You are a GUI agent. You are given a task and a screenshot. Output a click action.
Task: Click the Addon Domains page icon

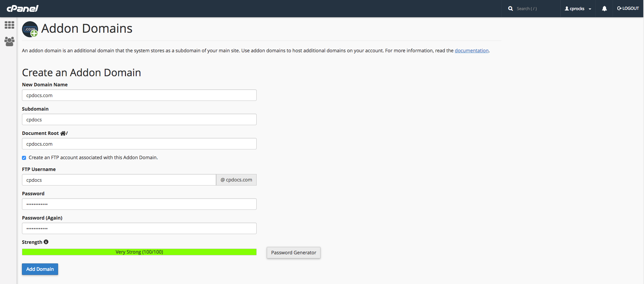[x=30, y=29]
